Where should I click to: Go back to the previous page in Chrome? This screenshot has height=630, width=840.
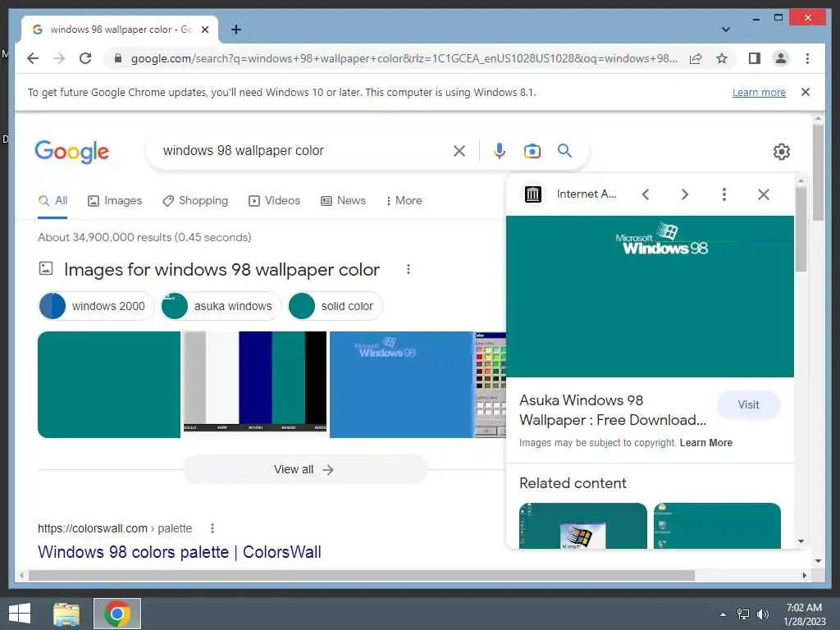tap(33, 58)
